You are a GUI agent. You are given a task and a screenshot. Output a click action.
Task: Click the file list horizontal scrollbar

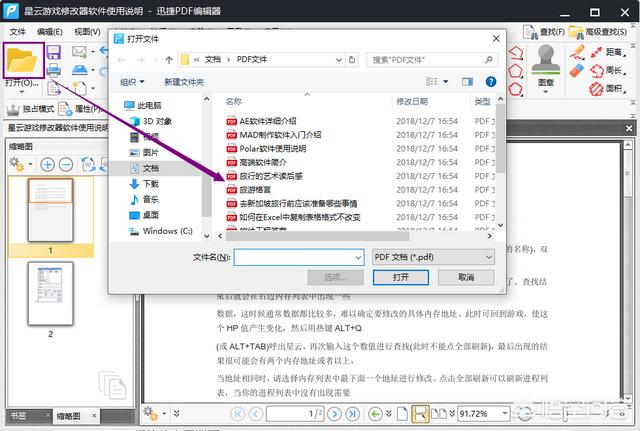pyautogui.click(x=318, y=236)
